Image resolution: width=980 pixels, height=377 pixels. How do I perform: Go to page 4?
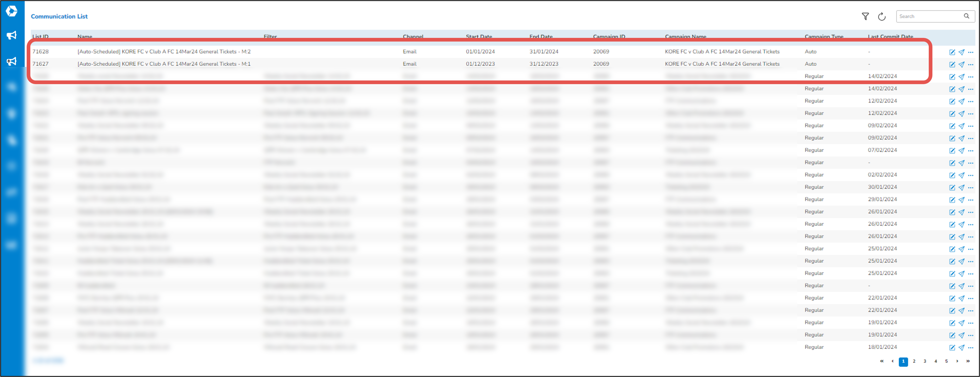(x=936, y=361)
